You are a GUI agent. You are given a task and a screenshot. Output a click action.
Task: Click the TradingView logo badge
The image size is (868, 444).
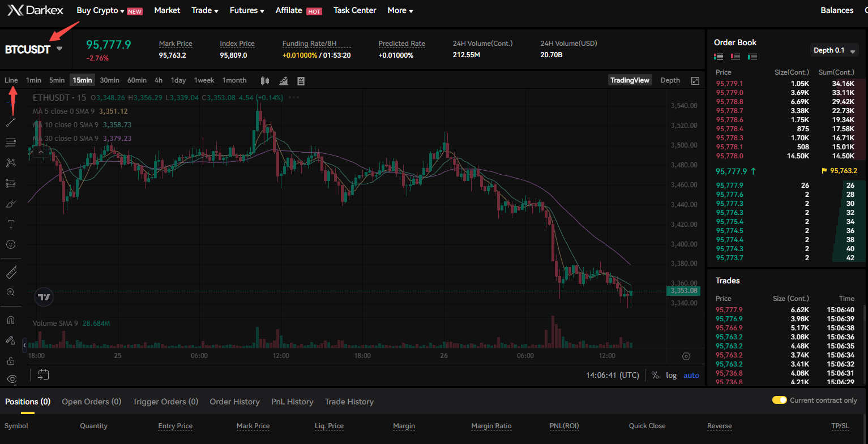(44, 297)
